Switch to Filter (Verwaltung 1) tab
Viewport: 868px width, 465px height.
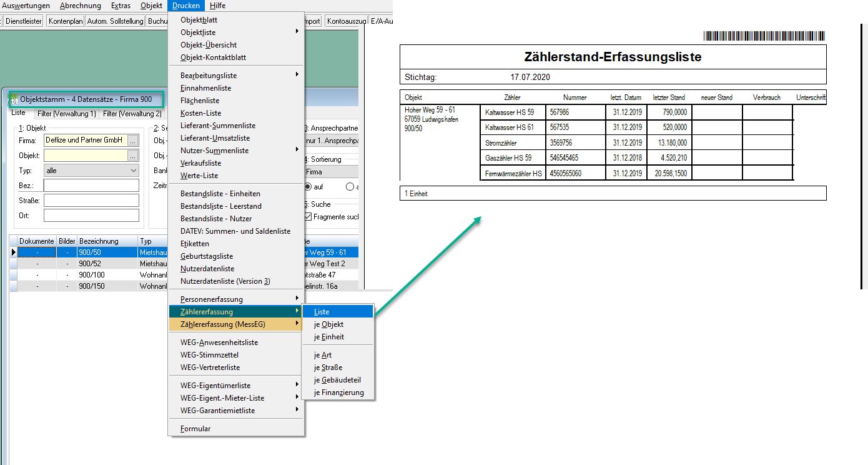tap(66, 114)
